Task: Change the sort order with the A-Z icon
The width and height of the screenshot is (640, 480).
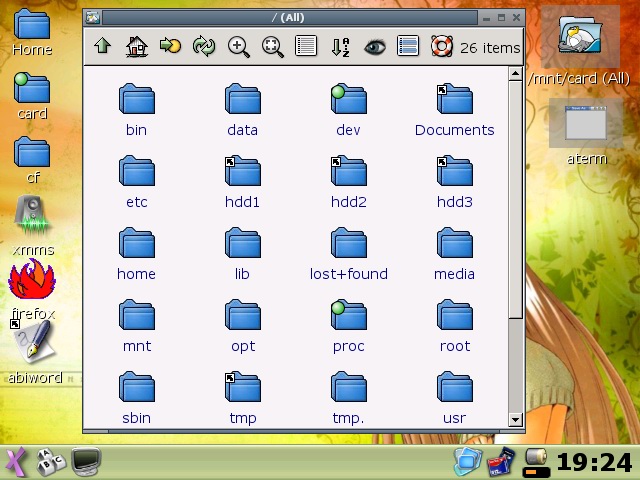Action: (x=340, y=46)
